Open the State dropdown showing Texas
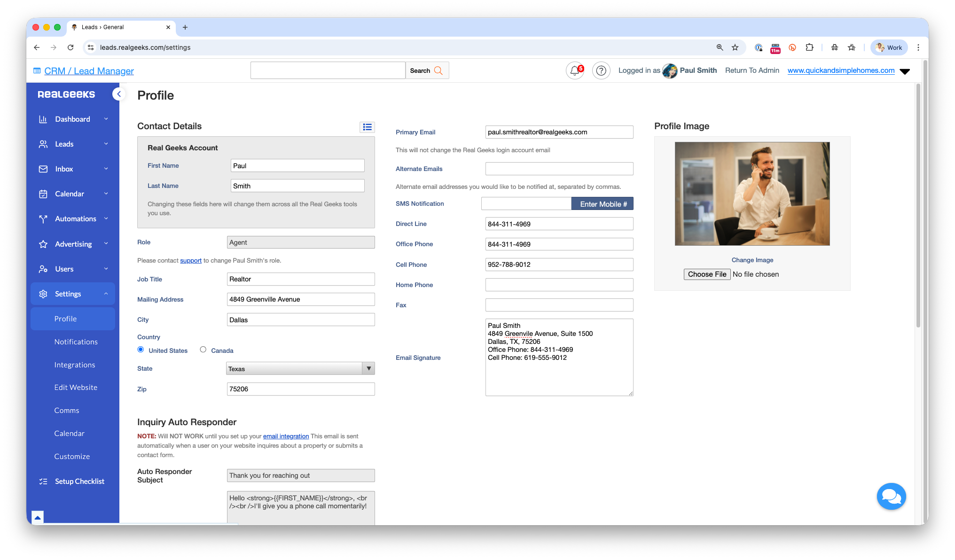Image resolution: width=955 pixels, height=560 pixels. click(x=300, y=369)
